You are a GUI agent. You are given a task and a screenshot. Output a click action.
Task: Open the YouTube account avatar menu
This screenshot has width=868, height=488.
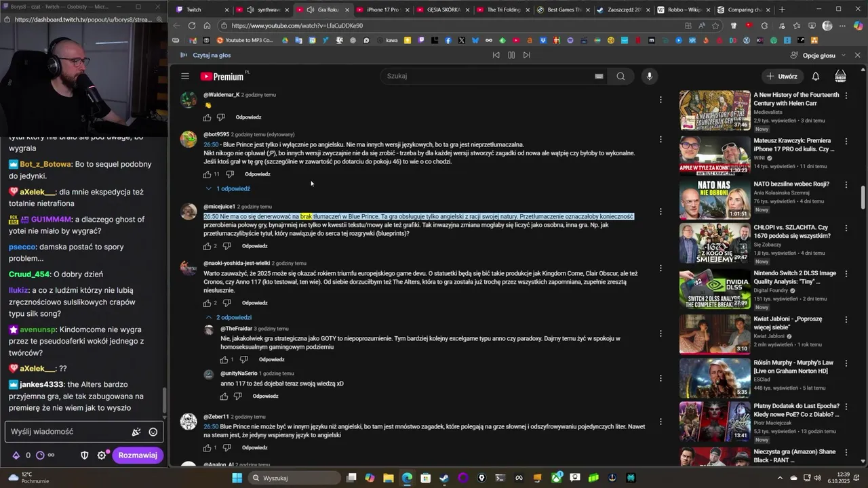pos(840,76)
